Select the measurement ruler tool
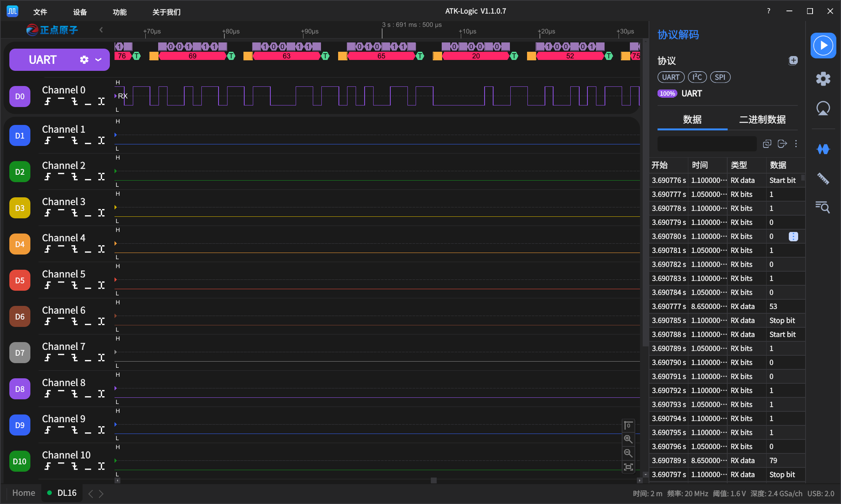841x504 pixels. coord(823,179)
